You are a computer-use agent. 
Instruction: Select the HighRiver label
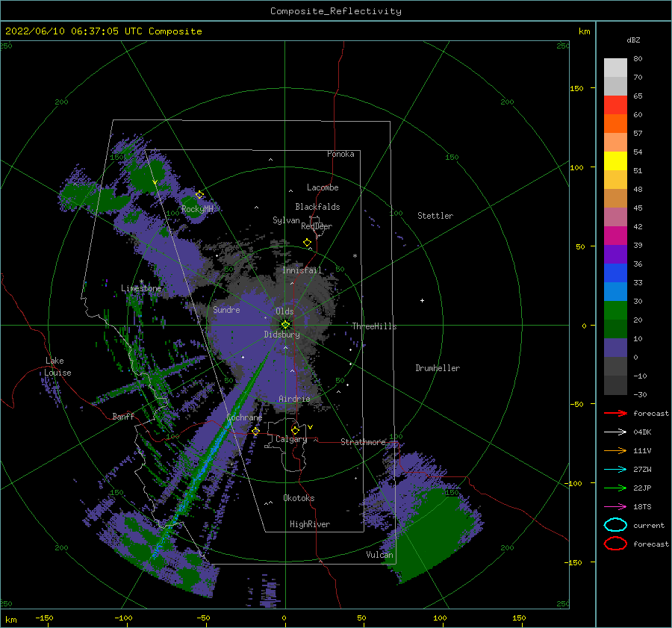(x=310, y=524)
